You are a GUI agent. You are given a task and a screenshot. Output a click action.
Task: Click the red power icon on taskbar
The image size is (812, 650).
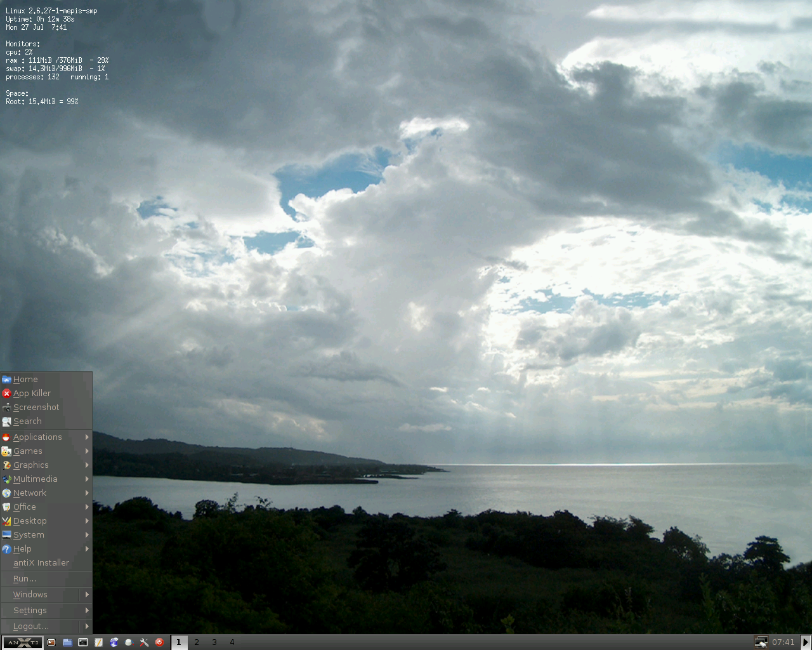point(159,642)
